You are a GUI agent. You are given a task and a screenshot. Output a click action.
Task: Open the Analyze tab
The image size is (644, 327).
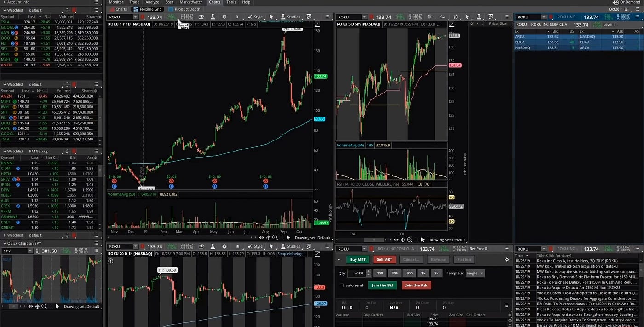pos(152,2)
